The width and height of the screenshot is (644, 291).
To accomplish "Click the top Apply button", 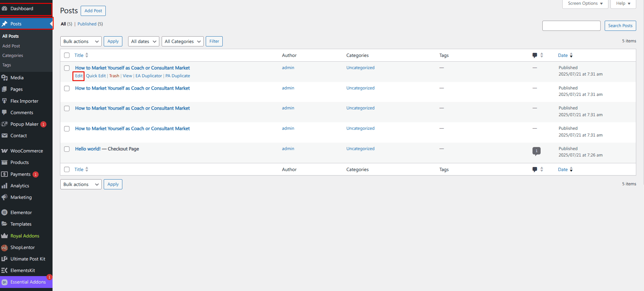I will [x=113, y=41].
